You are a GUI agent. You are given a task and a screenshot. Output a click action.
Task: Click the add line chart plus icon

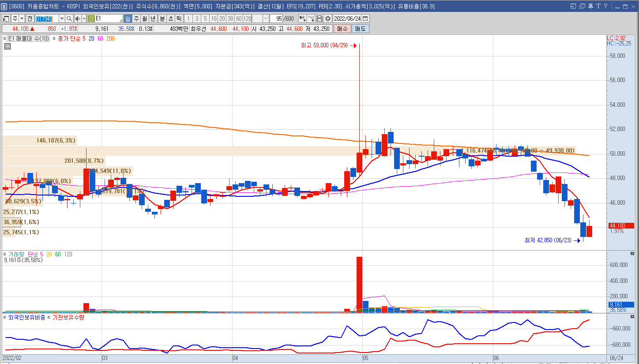point(311,19)
